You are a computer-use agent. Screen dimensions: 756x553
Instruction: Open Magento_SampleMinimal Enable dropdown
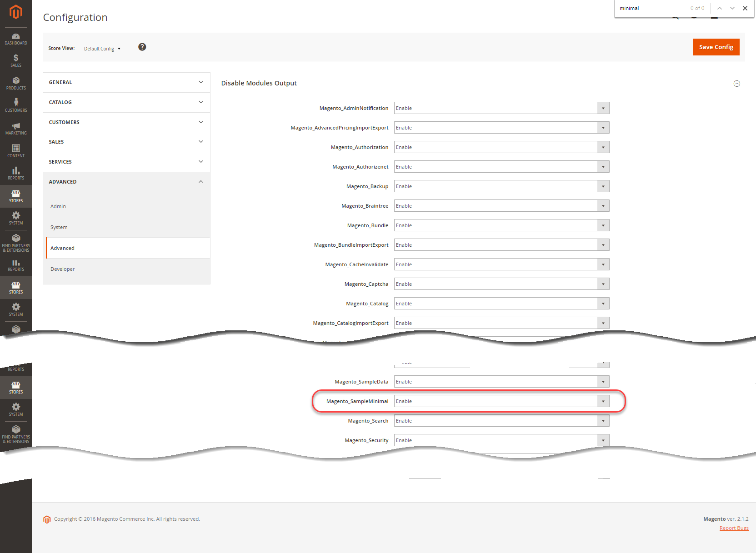(x=501, y=401)
